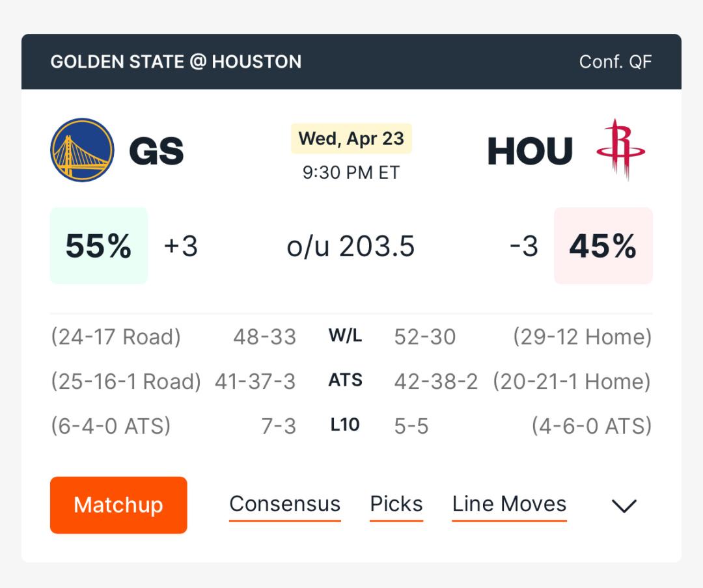Click the Houston Rockets logo
703x588 pixels.
620,150
